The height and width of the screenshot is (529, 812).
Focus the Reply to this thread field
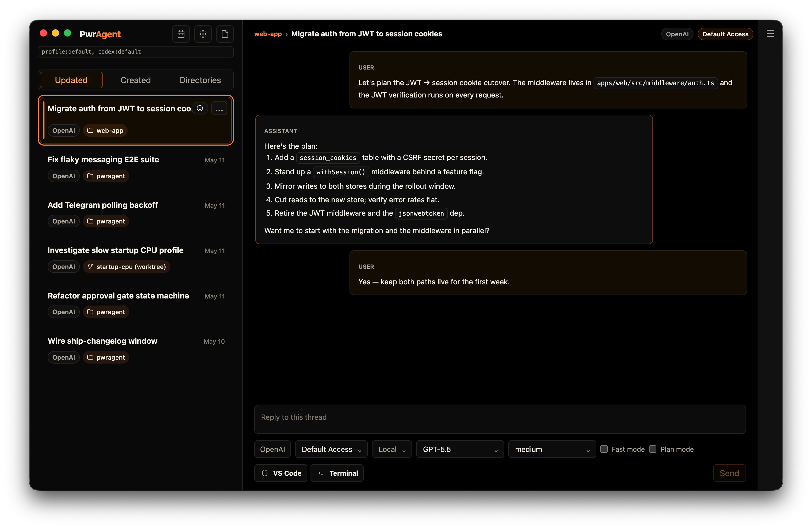tap(500, 419)
